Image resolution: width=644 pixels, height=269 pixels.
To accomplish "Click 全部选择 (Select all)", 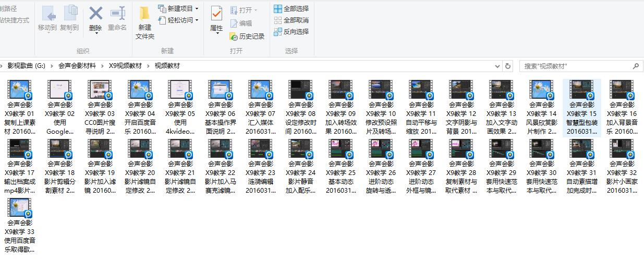I will [291, 8].
